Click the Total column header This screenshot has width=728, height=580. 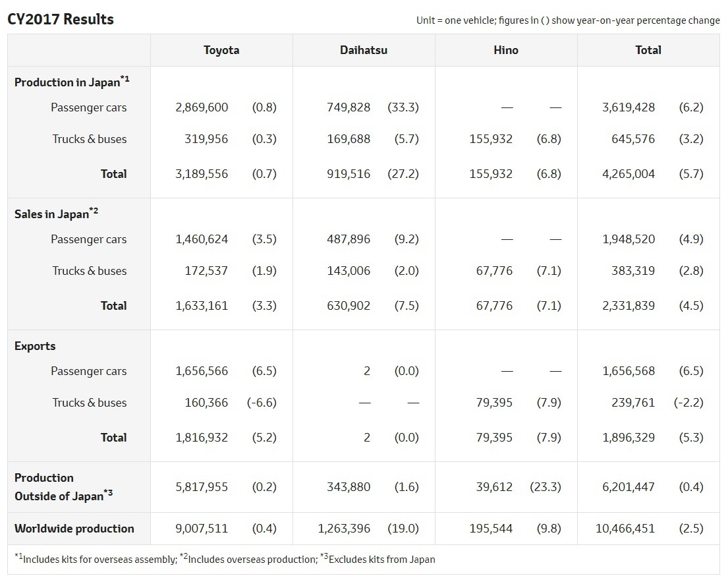[648, 50]
